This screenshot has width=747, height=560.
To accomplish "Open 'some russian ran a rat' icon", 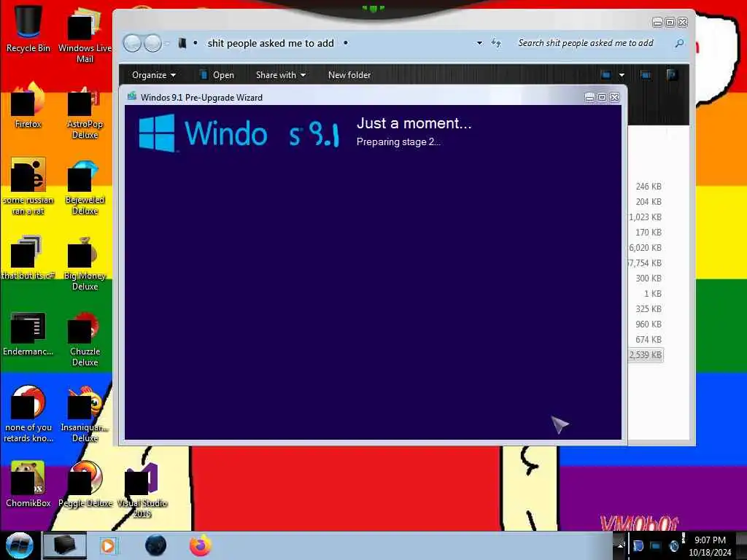I will [28, 186].
